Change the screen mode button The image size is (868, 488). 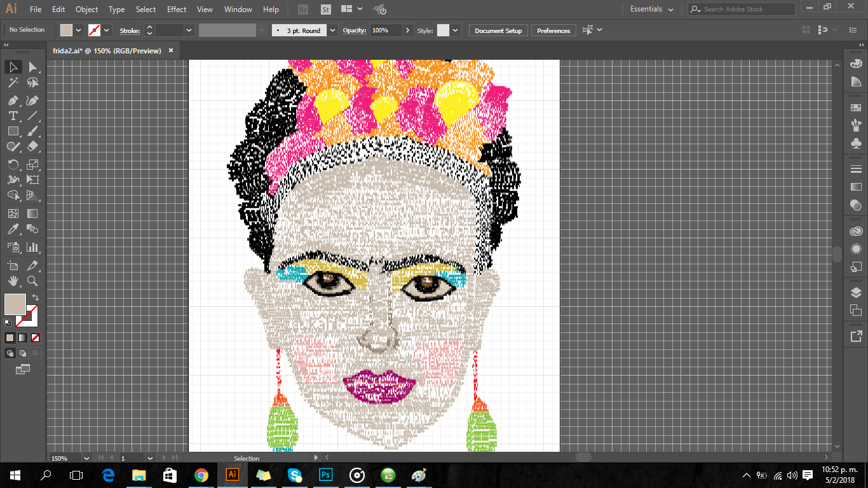click(23, 369)
